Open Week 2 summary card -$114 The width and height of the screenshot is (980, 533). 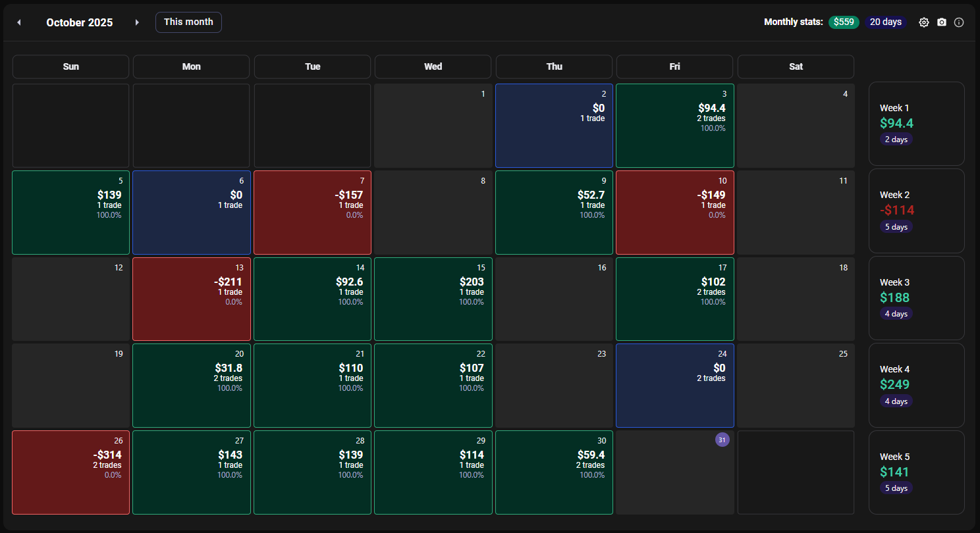pos(916,211)
